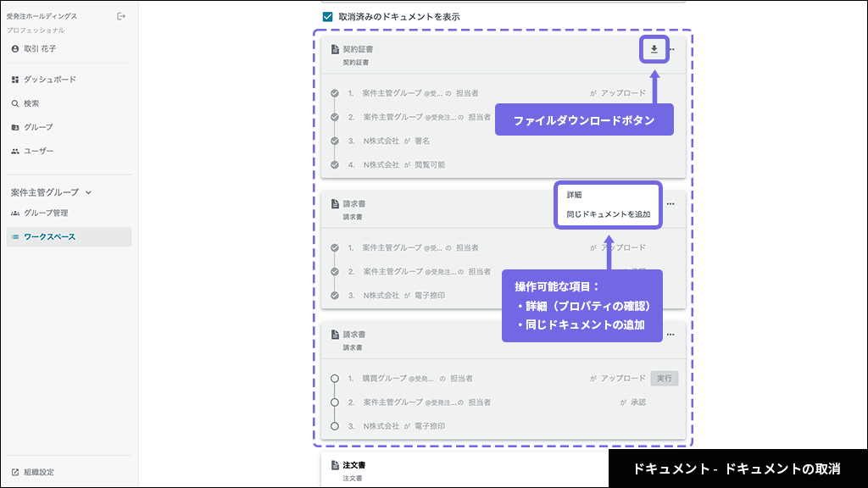Click the 実行 button for 購買グループ upload

[665, 379]
